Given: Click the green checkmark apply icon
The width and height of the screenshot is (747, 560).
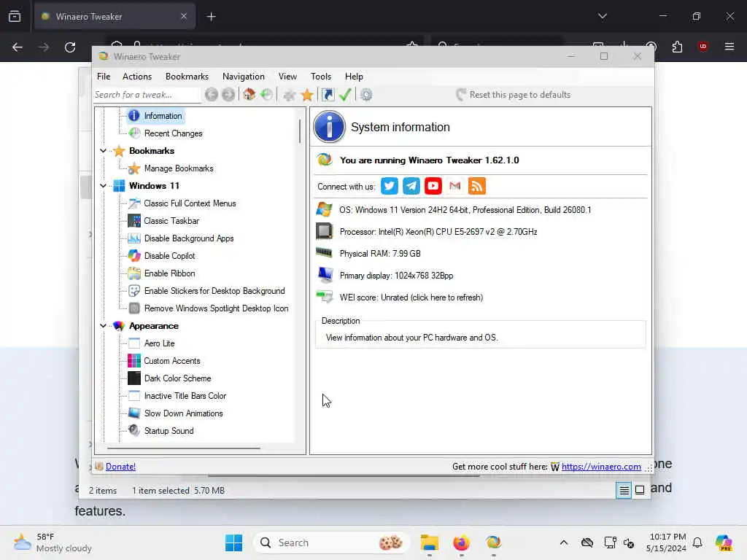Looking at the screenshot, I should click(x=345, y=95).
